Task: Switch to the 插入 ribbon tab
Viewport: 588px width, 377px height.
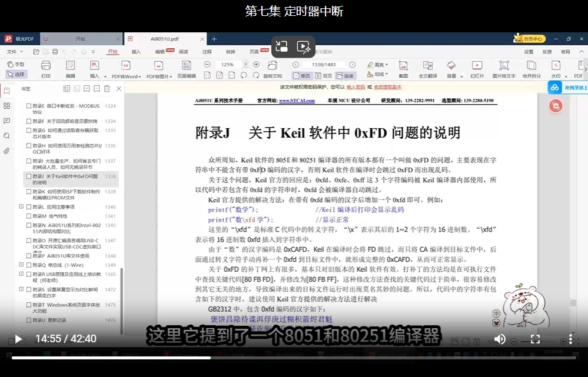Action: [x=136, y=52]
